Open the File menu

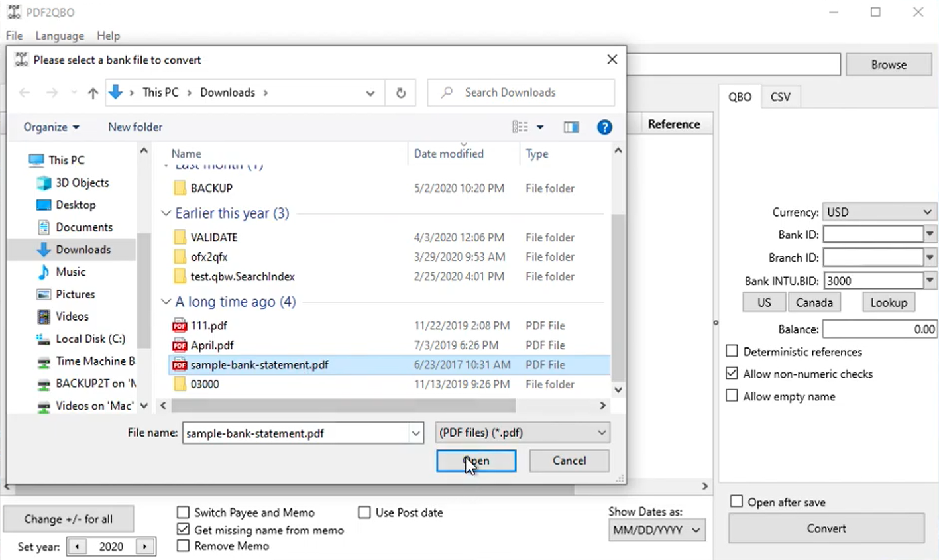(14, 36)
